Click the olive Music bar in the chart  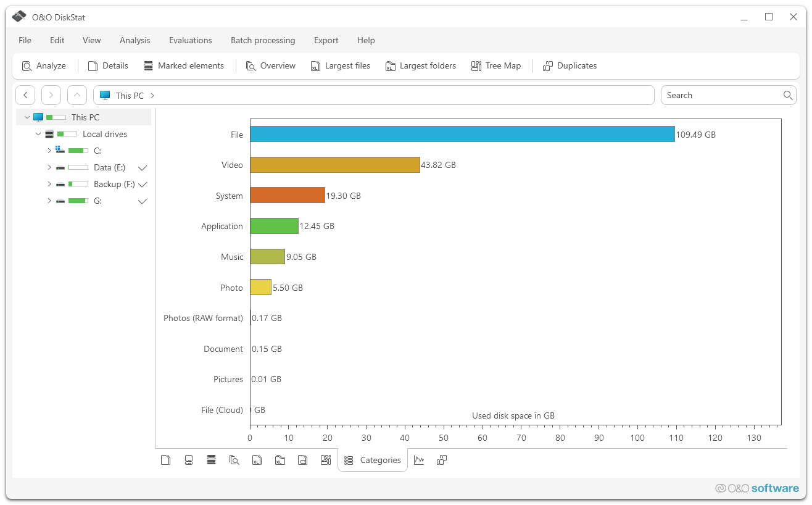click(x=267, y=256)
